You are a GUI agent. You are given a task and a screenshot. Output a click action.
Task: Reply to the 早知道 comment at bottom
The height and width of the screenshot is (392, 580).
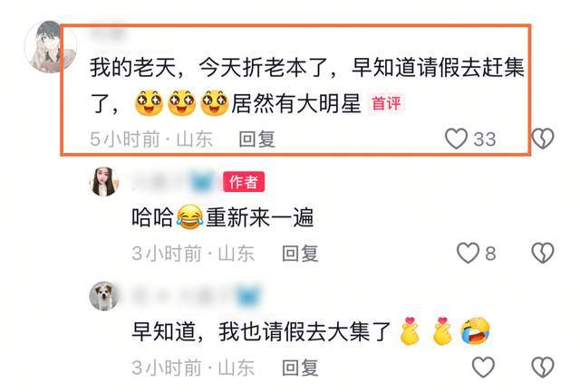pos(300,368)
